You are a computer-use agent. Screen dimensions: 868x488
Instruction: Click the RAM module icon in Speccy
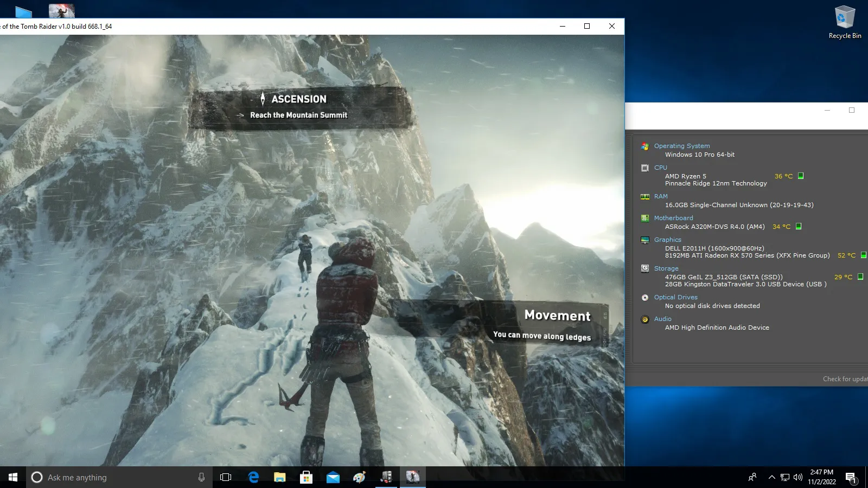tap(645, 197)
